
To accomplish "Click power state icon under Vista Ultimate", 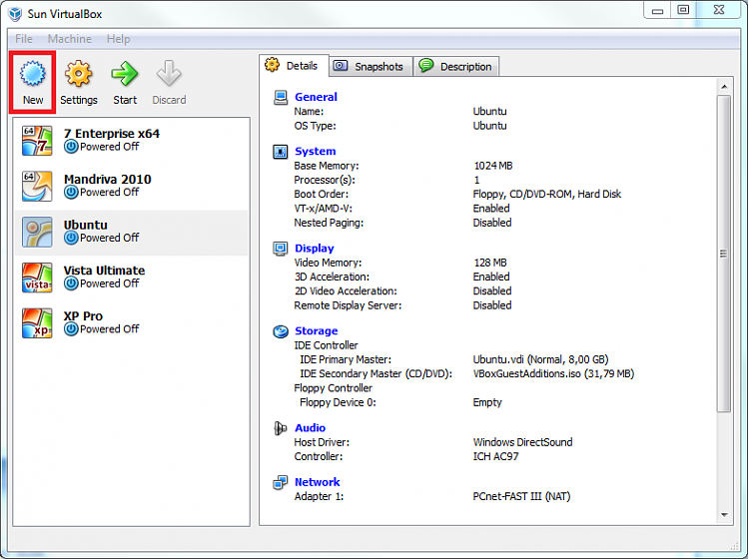I will tap(71, 283).
